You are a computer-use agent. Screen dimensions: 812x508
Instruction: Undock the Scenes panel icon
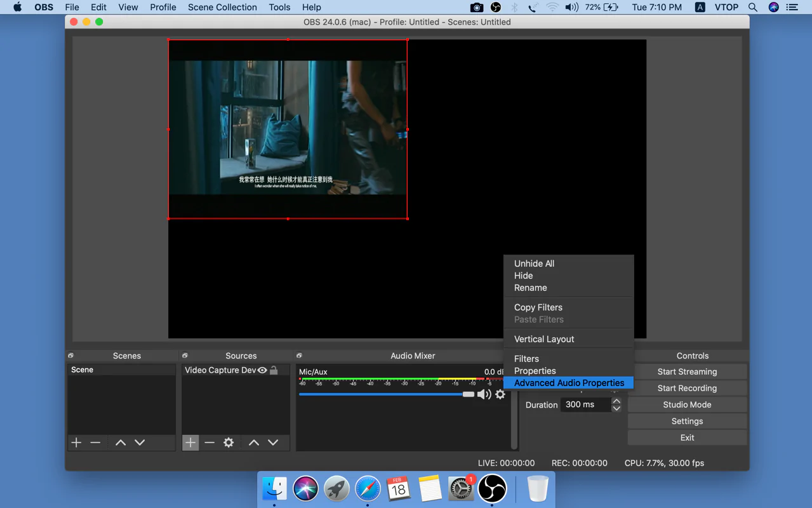tap(71, 356)
